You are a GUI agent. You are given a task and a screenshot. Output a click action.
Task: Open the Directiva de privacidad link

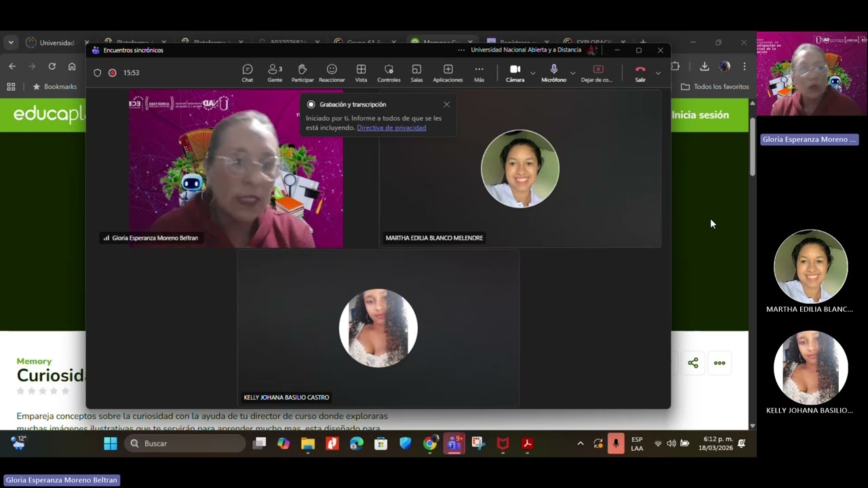[391, 127]
